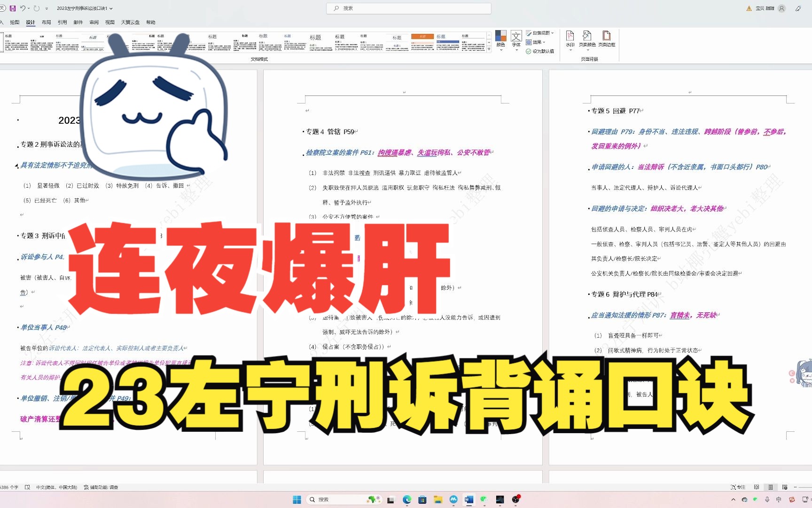Open the 水印 watermark menu
Screen dimensions: 812x508
pyautogui.click(x=570, y=40)
